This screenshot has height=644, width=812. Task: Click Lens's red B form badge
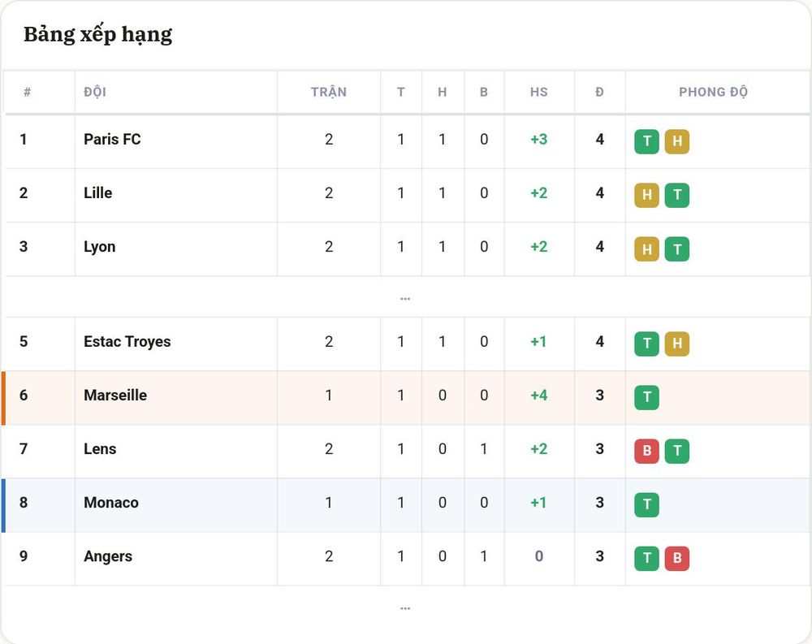click(646, 451)
